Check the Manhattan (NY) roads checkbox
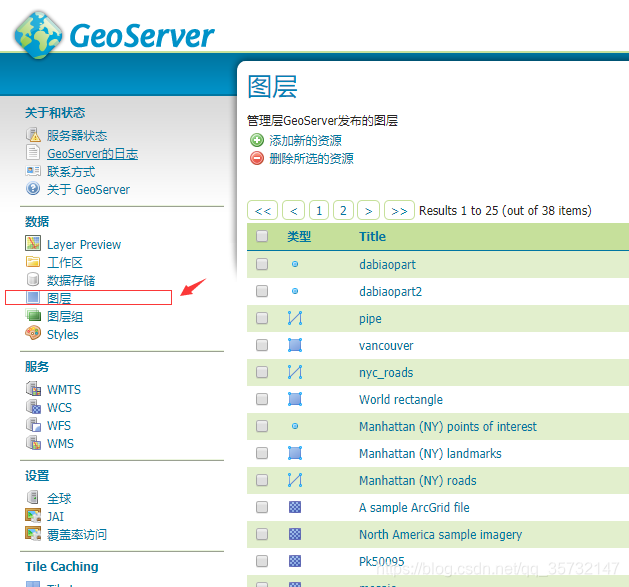 [262, 480]
